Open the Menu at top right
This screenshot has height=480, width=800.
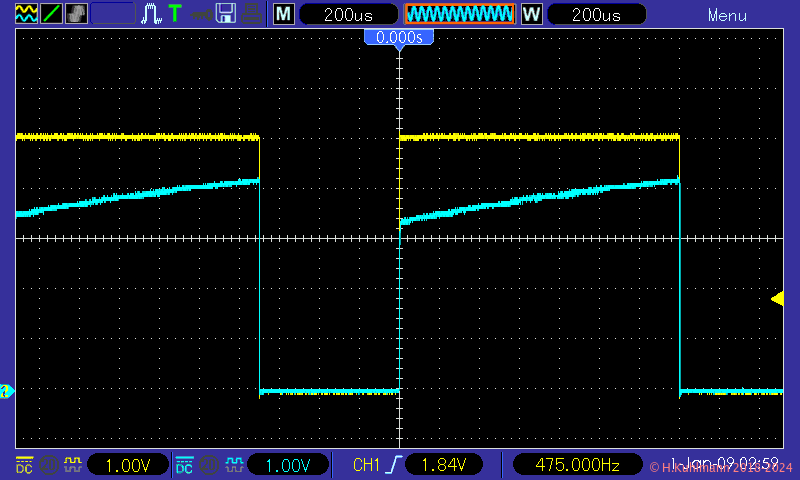[x=727, y=15]
